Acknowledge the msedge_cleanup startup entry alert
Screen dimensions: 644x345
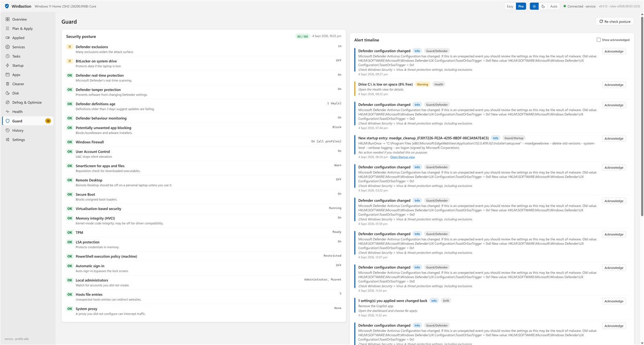[x=614, y=139]
